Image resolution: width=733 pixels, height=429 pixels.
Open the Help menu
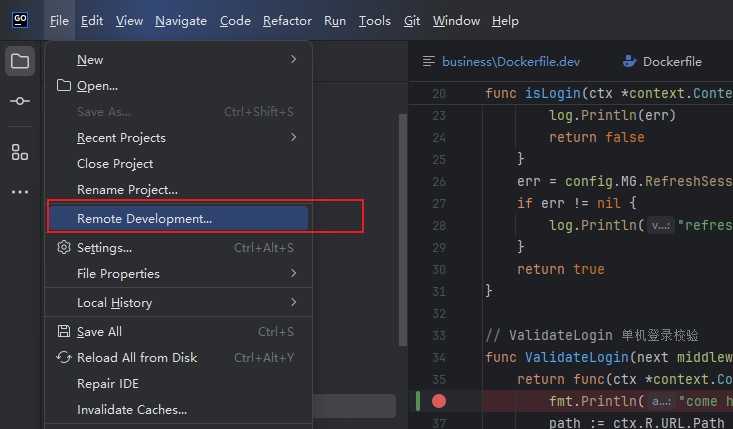click(505, 21)
